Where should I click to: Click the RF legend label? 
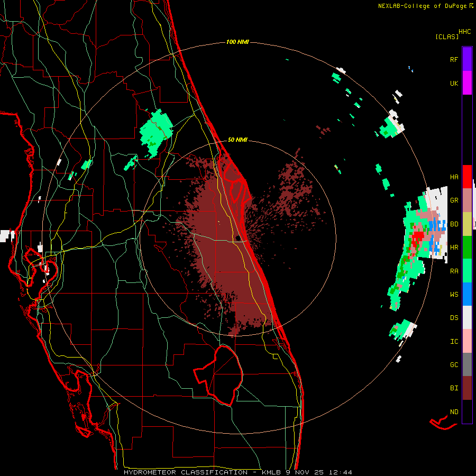pos(454,59)
